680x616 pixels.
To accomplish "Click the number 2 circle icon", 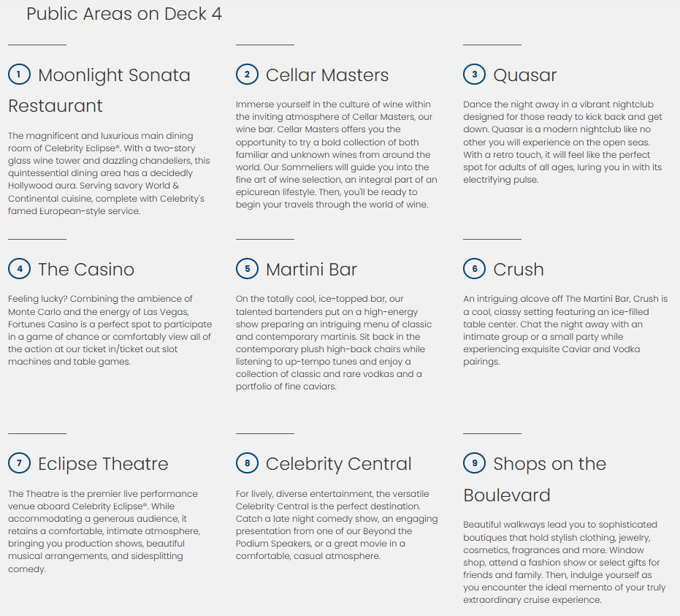I will coord(247,75).
